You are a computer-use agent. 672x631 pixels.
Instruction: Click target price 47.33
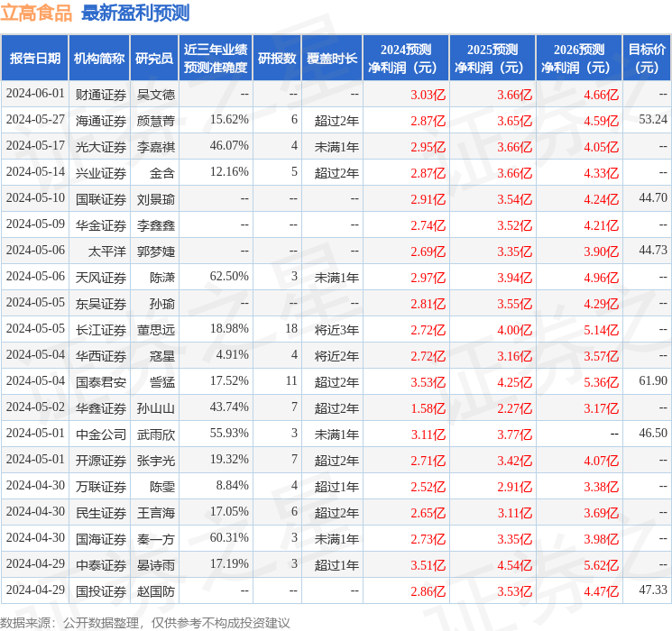point(653,590)
